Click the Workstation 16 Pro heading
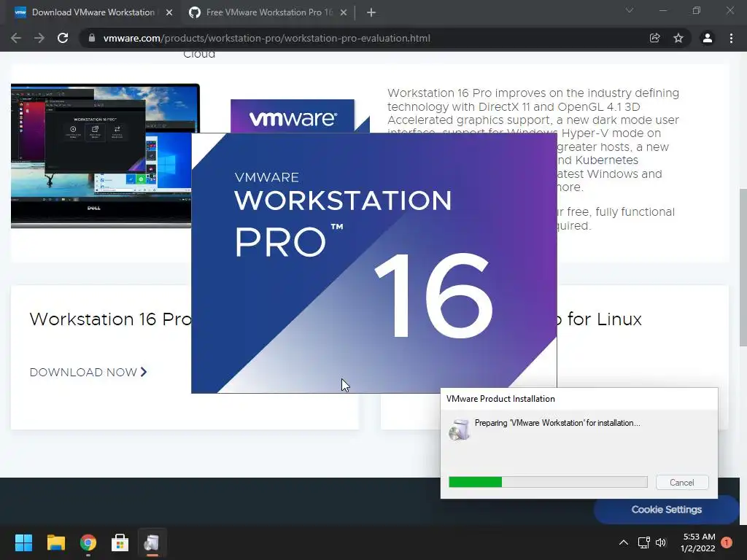747x560 pixels. [x=111, y=319]
